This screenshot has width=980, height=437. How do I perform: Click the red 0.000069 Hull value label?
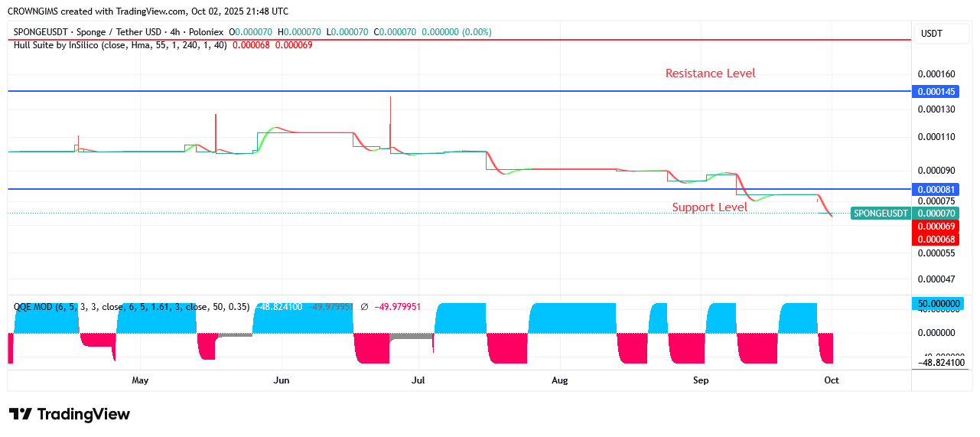pyautogui.click(x=936, y=227)
